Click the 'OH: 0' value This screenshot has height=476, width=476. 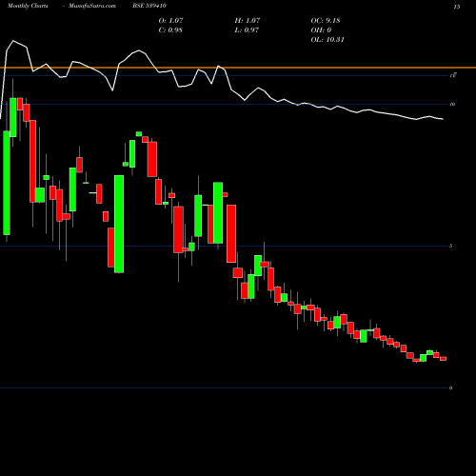[321, 30]
